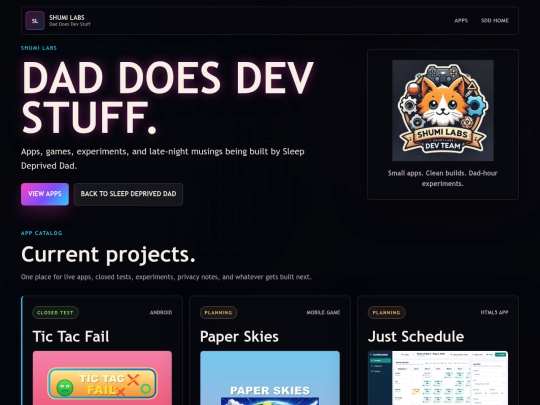Click the 'Dad Does Dev Stuff' header tagline

tap(70, 24)
